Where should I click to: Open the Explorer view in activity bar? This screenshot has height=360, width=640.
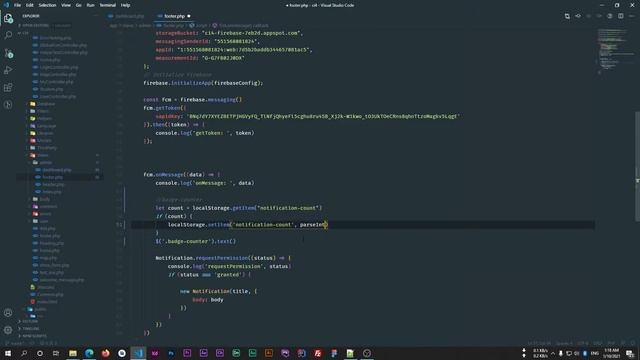[x=8, y=18]
